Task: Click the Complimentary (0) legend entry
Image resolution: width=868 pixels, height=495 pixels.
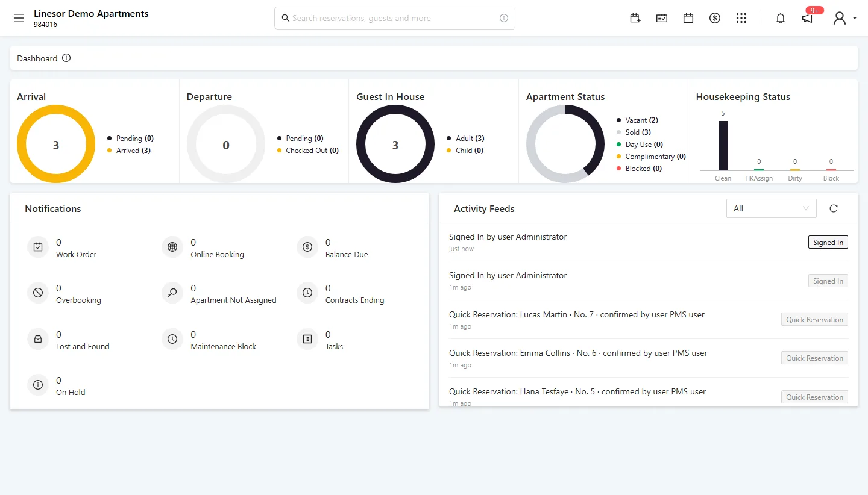Action: point(651,157)
